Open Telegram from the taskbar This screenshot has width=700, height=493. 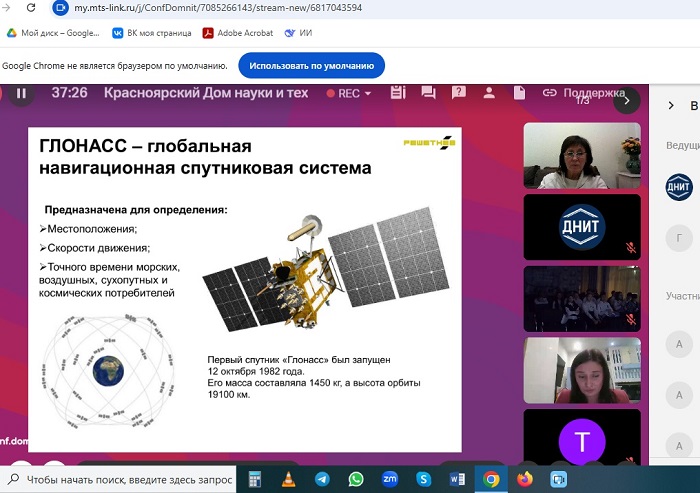pos(321,479)
